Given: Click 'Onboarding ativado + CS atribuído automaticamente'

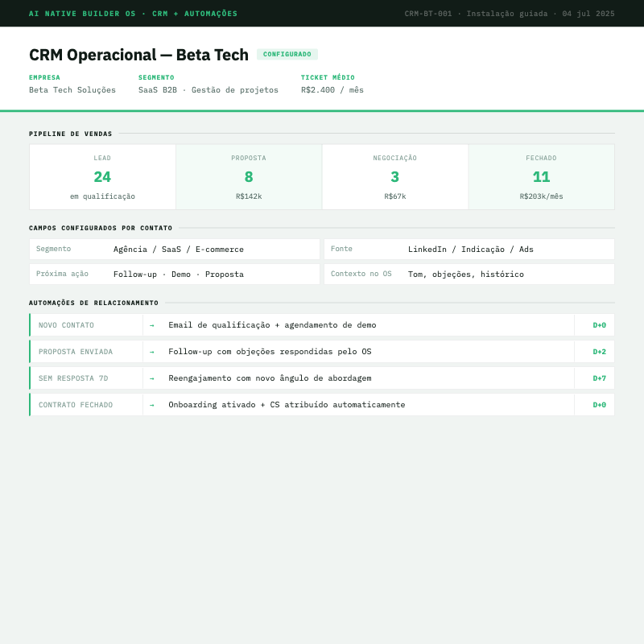Looking at the screenshot, I should (287, 405).
